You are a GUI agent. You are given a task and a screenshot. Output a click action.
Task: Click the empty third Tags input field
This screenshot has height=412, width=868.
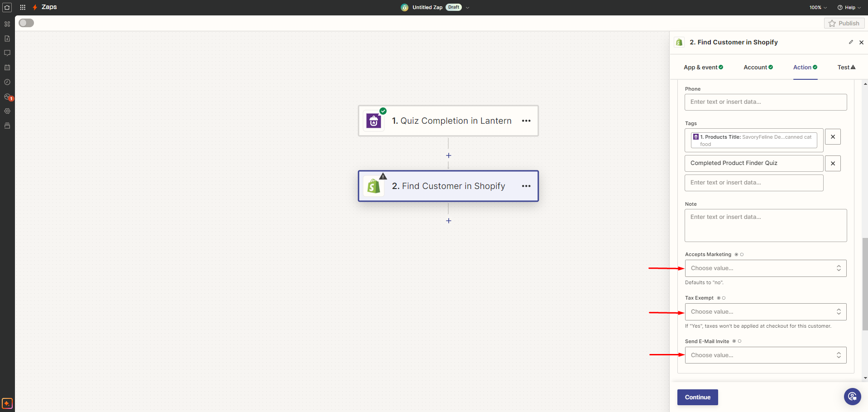(x=754, y=183)
